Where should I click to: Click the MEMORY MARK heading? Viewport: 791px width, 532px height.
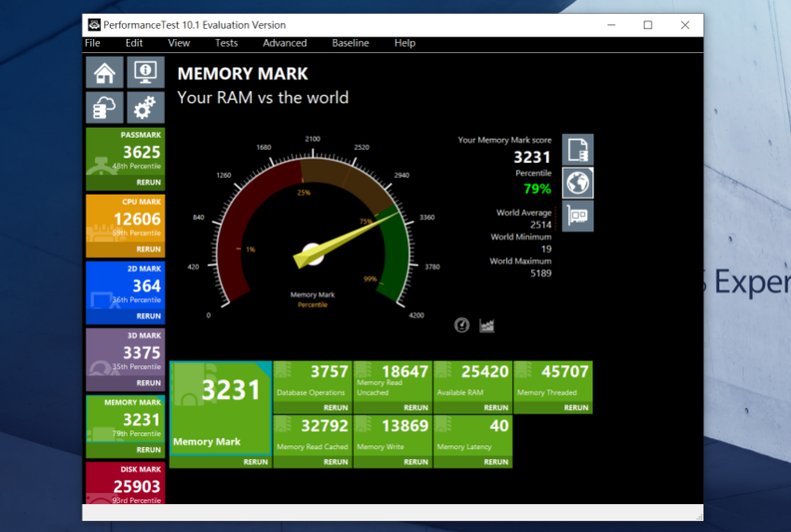click(242, 74)
